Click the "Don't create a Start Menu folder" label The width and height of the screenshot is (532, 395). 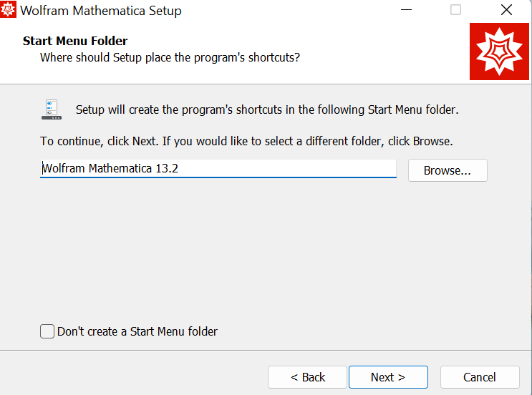click(x=137, y=331)
